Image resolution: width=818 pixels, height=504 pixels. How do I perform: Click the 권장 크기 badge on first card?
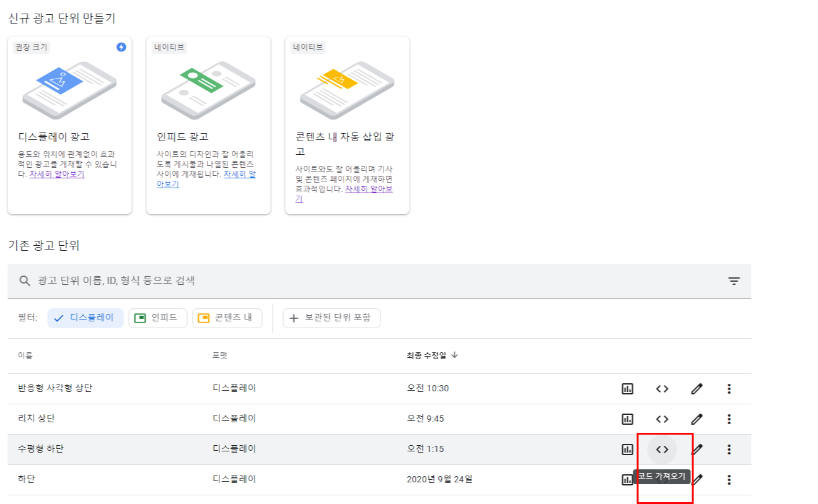pyautogui.click(x=31, y=47)
